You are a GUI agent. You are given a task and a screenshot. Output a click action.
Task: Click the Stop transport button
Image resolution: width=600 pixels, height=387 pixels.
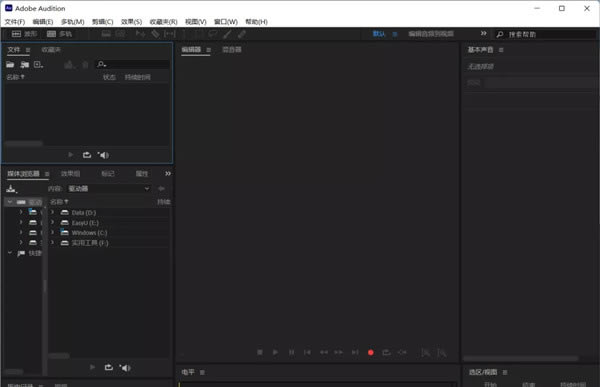pos(260,352)
